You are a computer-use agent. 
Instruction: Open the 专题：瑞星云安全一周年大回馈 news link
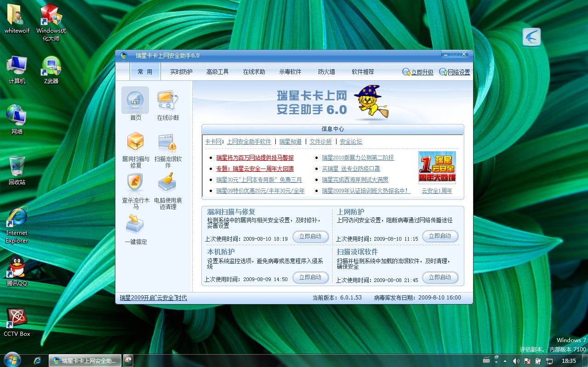(255, 169)
